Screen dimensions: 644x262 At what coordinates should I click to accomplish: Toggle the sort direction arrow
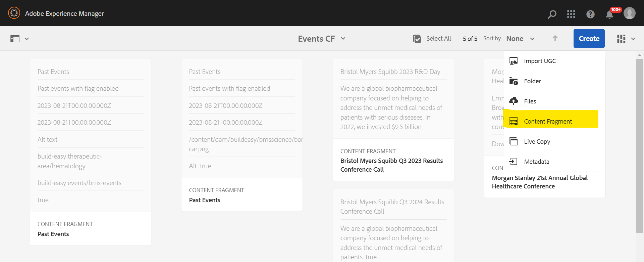pyautogui.click(x=555, y=39)
